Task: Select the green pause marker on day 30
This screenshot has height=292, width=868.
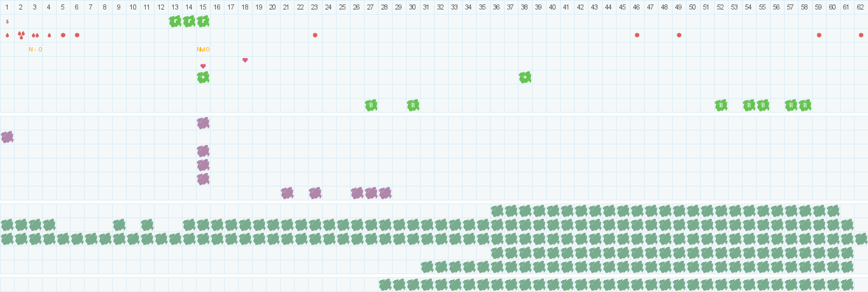Action: (x=413, y=105)
